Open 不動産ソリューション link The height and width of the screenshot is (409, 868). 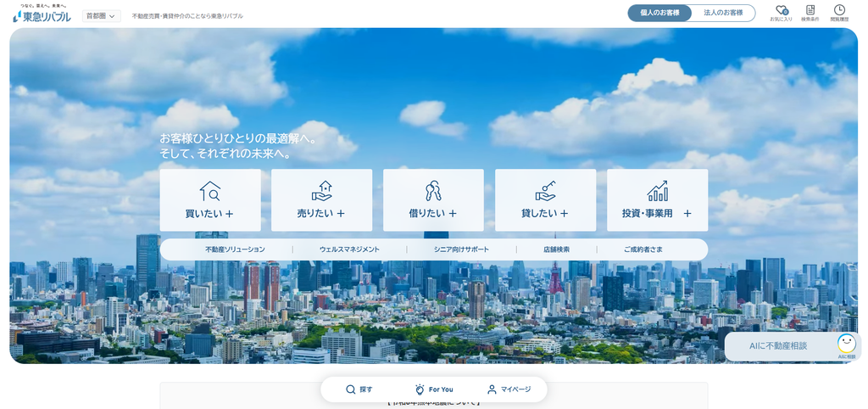click(x=235, y=249)
